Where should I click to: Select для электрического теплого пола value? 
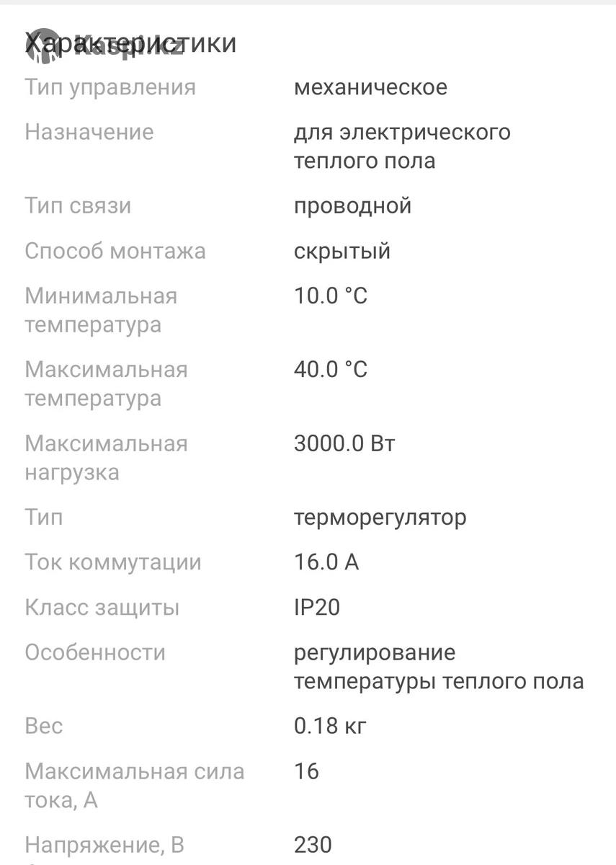402,146
